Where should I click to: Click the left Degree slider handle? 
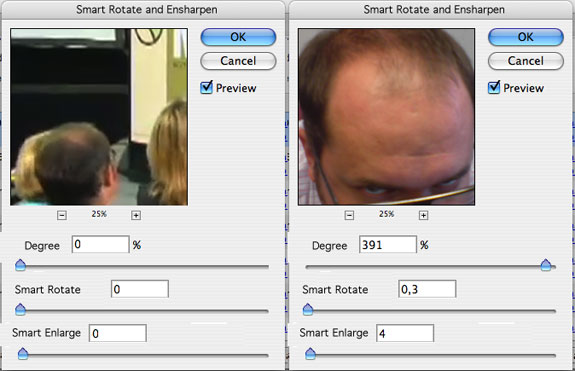(x=21, y=265)
